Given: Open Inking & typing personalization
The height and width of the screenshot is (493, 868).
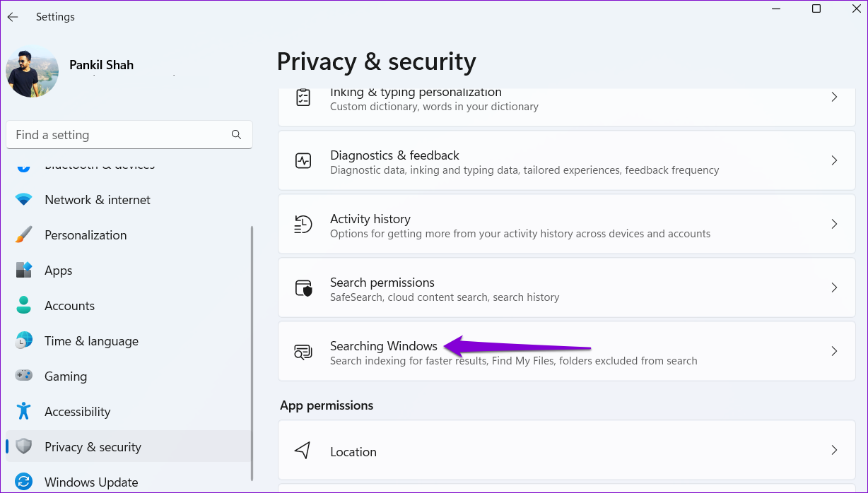Looking at the screenshot, I should click(x=567, y=107).
